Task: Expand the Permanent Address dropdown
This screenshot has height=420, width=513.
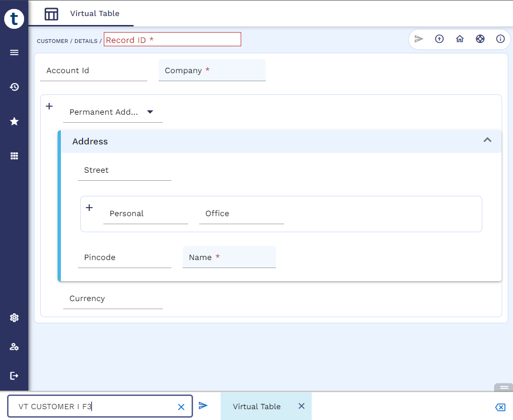Action: pyautogui.click(x=150, y=112)
